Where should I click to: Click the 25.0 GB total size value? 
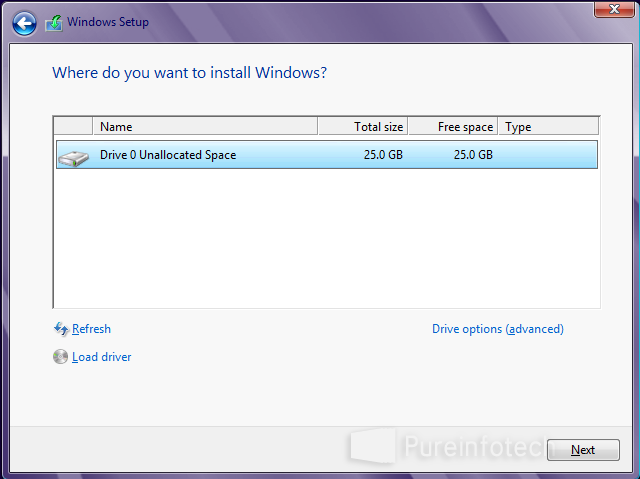(x=383, y=155)
